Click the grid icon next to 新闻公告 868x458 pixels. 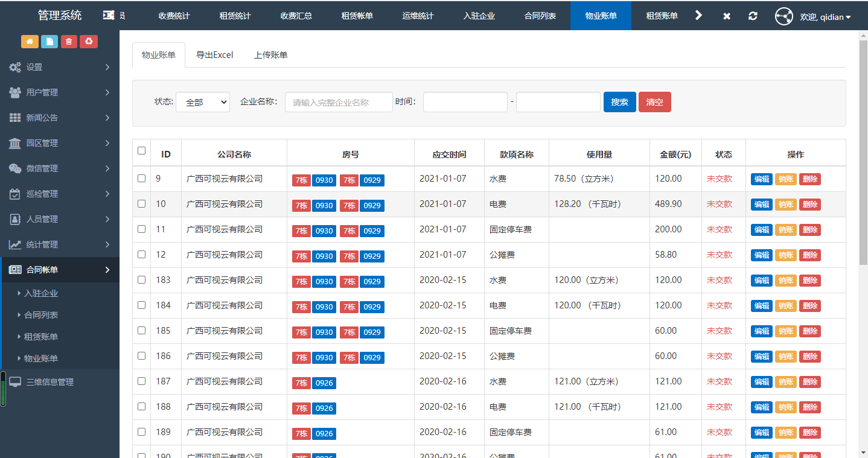(15, 118)
